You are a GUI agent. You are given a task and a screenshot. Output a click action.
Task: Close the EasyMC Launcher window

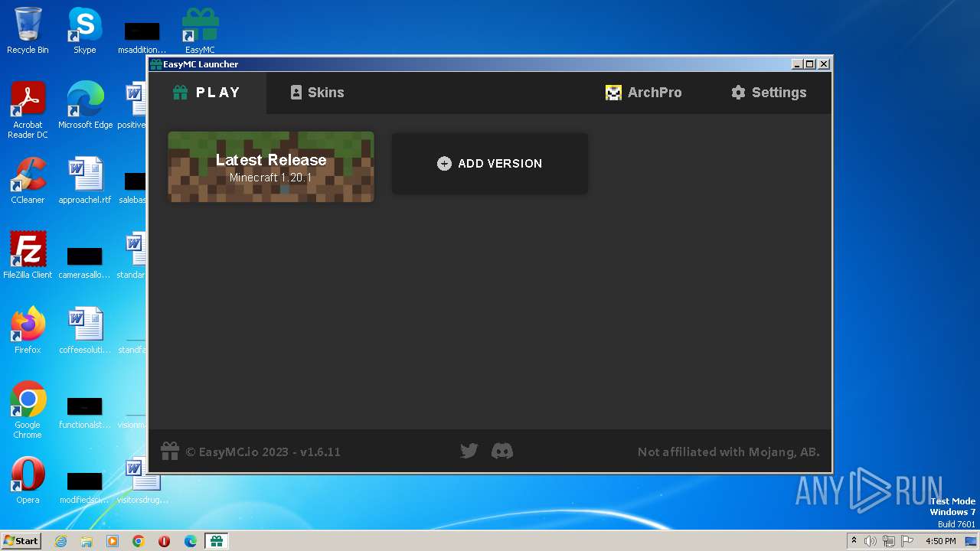click(x=824, y=64)
